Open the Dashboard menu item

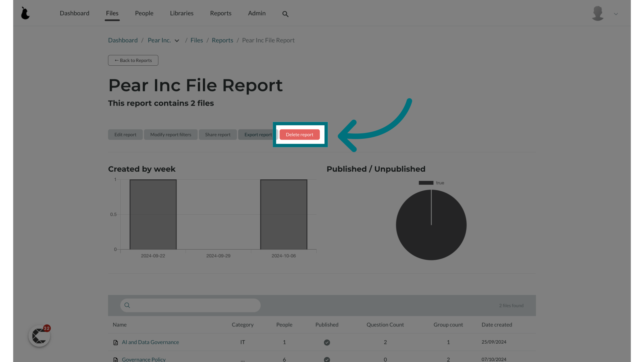coord(74,13)
